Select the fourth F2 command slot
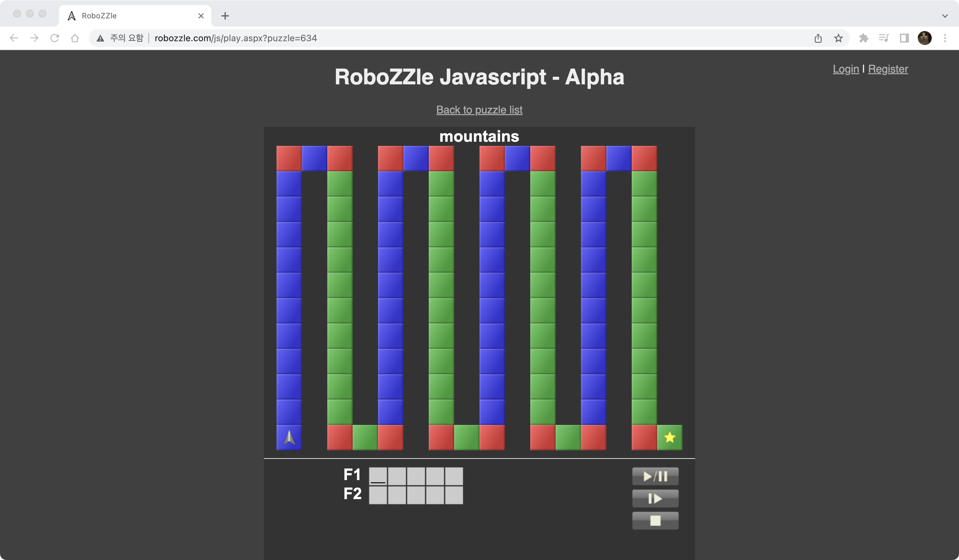 click(435, 495)
